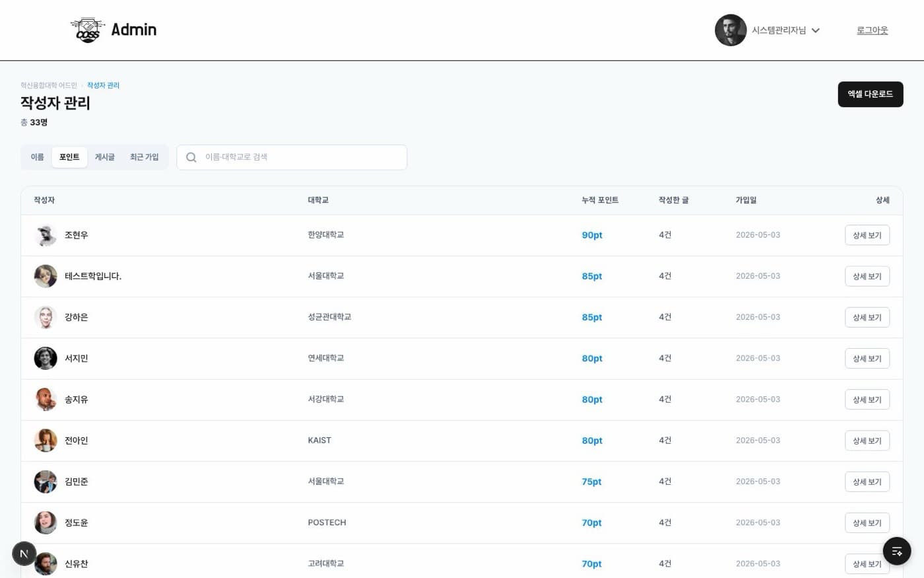
Task: Focus the 이름·대학교로 검색 input field
Action: click(292, 157)
